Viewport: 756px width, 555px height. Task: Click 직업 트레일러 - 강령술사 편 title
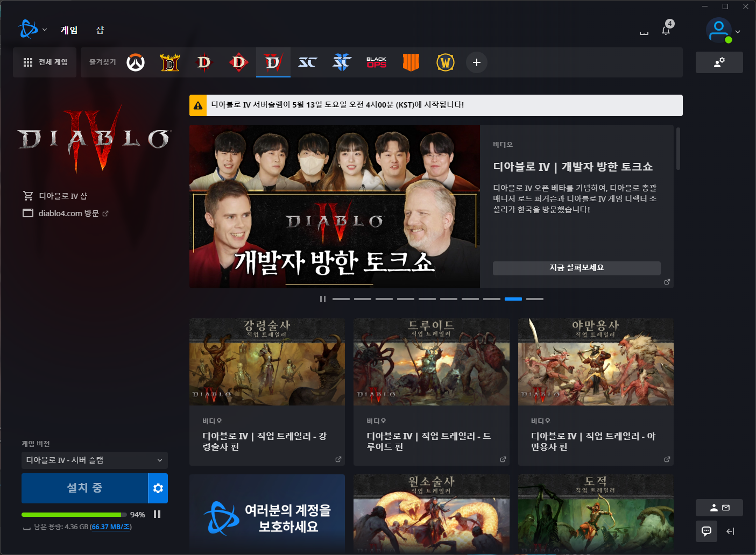point(265,442)
